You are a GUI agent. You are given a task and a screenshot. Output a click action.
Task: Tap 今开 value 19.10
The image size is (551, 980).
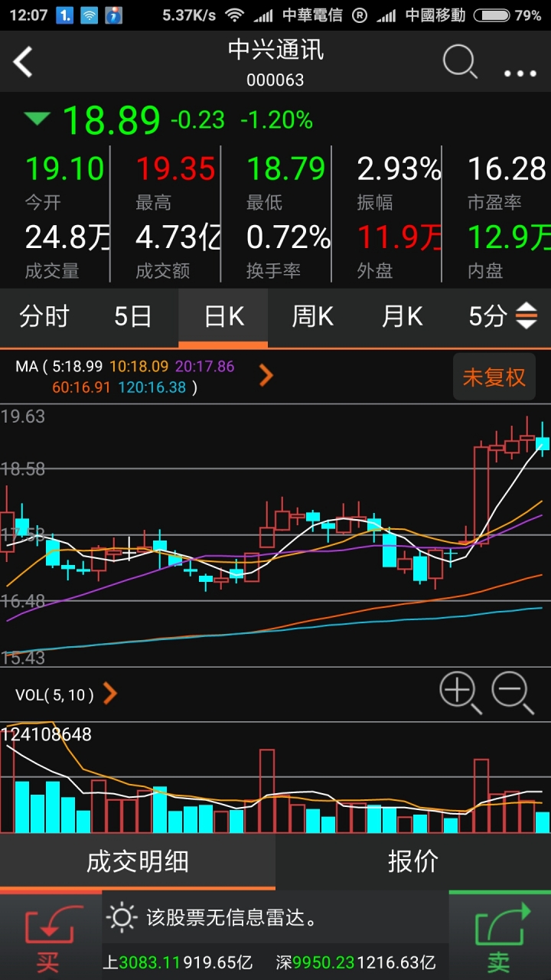[64, 168]
